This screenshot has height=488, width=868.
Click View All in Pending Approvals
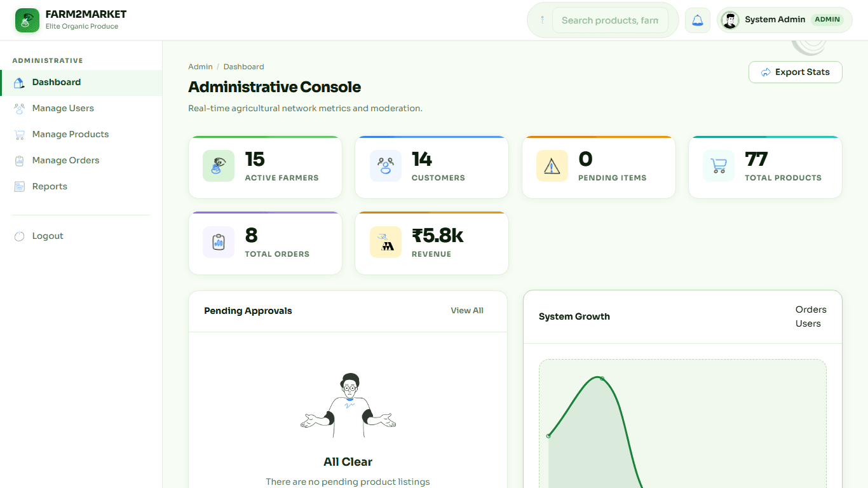[467, 311]
